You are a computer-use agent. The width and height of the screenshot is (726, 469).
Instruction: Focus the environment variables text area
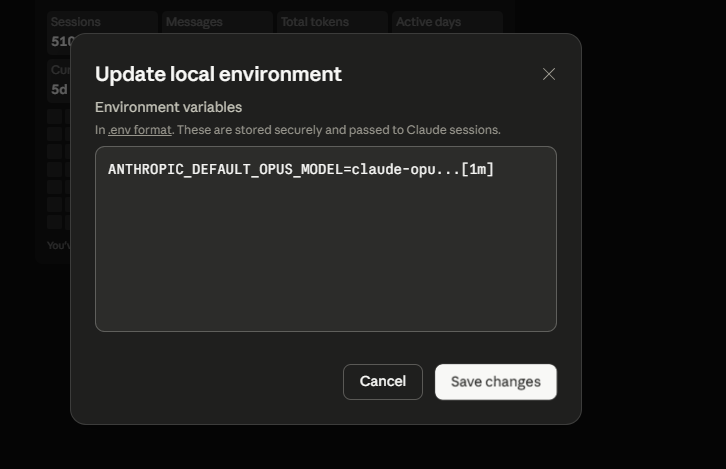pos(325,239)
